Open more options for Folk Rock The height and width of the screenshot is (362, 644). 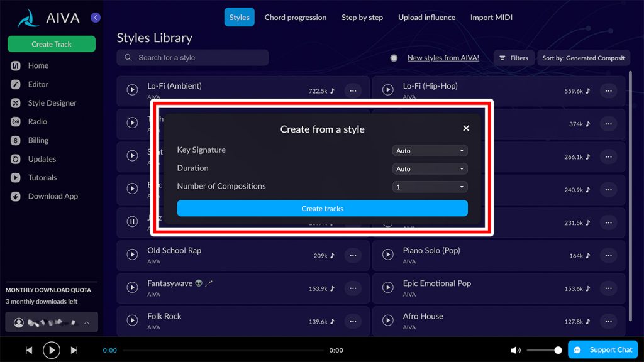pos(353,321)
